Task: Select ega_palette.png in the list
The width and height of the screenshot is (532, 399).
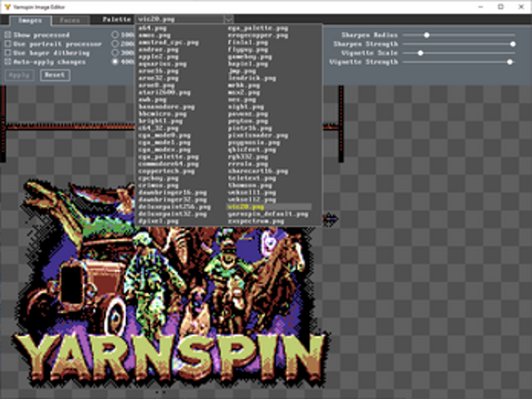Action: 258,28
